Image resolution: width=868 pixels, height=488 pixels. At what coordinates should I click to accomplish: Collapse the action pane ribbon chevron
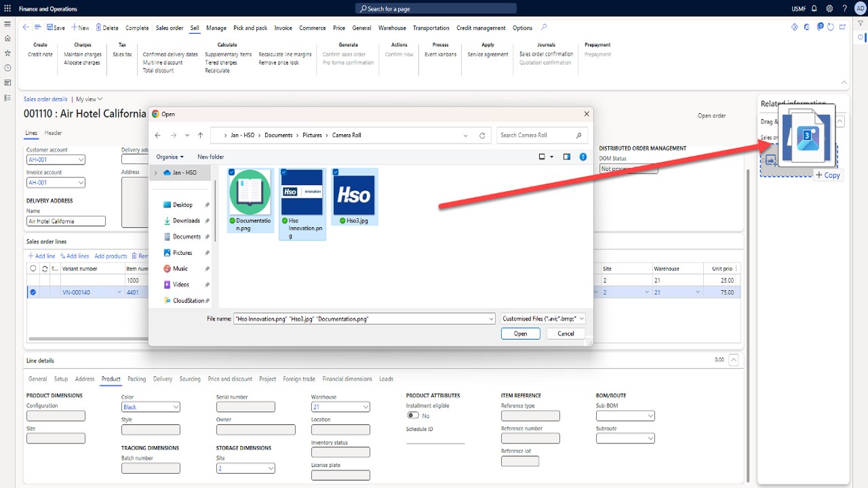tap(844, 83)
